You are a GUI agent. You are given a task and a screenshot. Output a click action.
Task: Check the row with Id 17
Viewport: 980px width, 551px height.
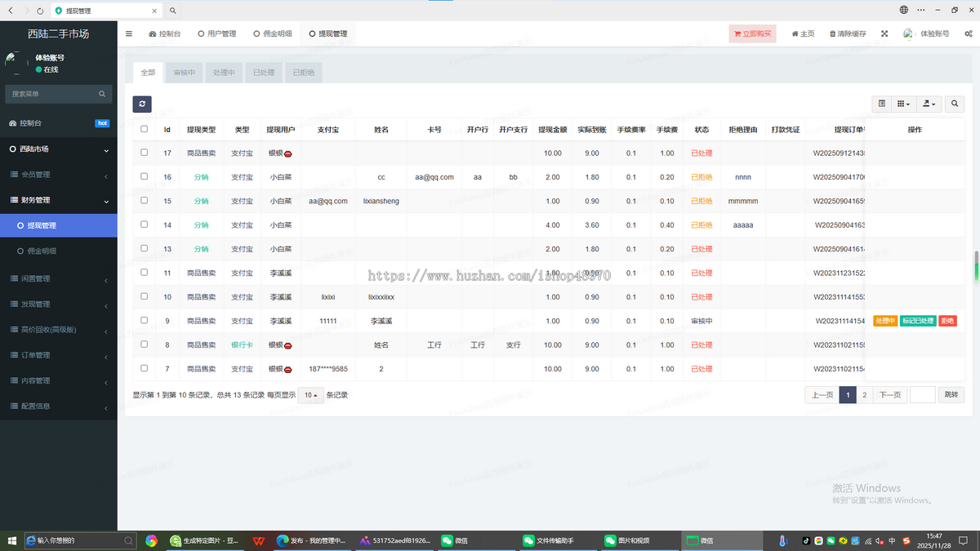point(145,153)
